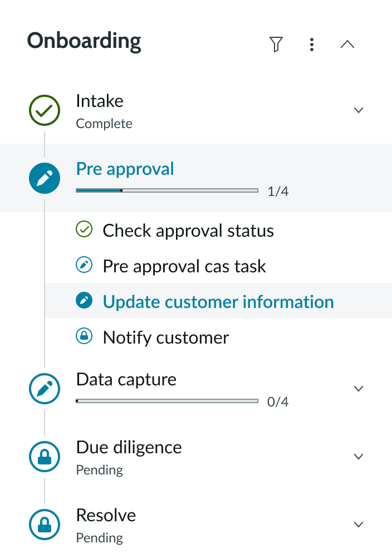Click the check icon beside Check approval status
Viewport: 392px width, 558px height.
pos(84,229)
